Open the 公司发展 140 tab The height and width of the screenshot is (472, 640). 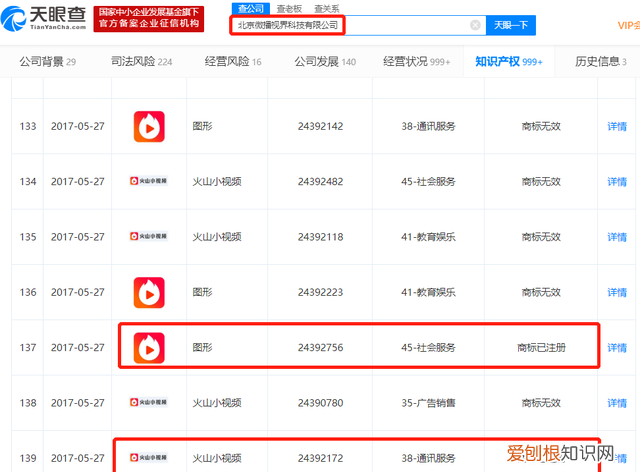point(325,62)
